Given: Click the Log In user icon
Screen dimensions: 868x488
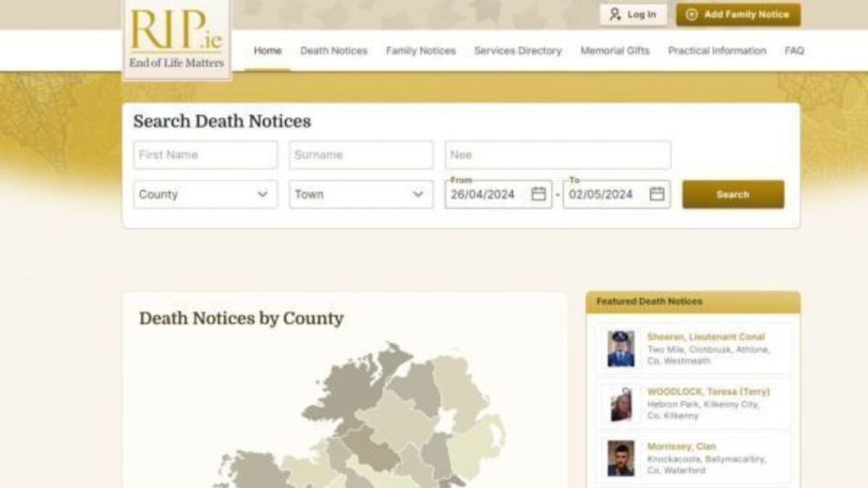Looking at the screenshot, I should (x=616, y=14).
